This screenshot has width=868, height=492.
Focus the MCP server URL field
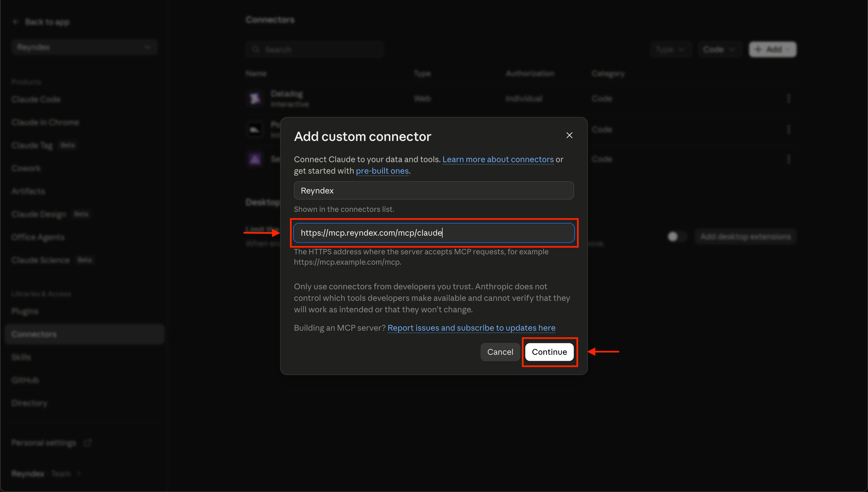pyautogui.click(x=434, y=233)
